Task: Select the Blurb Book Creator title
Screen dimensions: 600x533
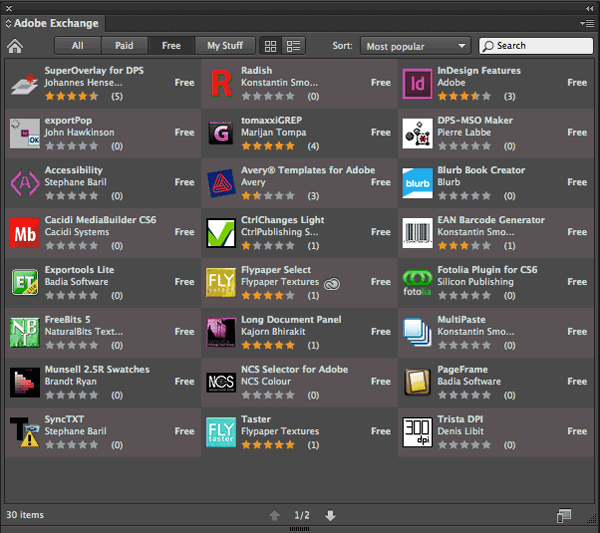Action: pyautogui.click(x=481, y=170)
